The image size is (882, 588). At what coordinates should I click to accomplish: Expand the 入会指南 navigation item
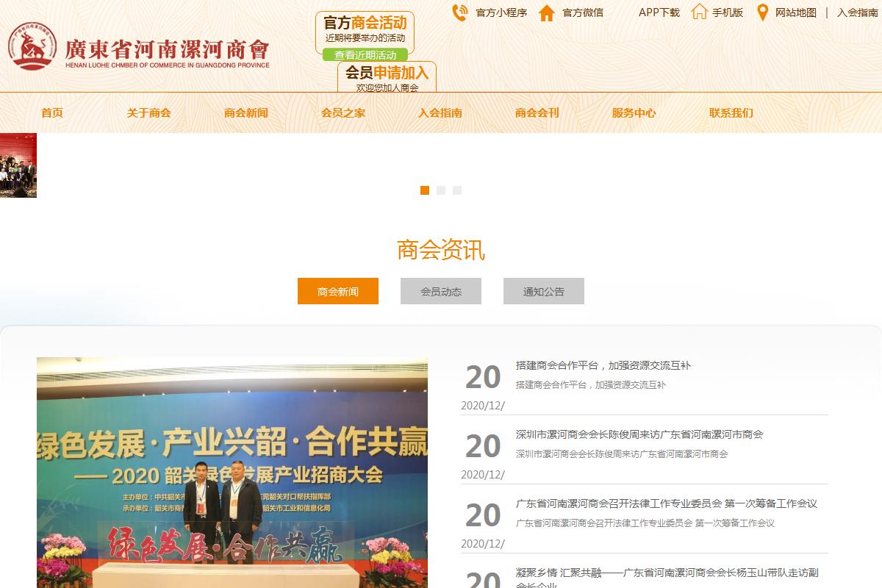[x=440, y=112]
